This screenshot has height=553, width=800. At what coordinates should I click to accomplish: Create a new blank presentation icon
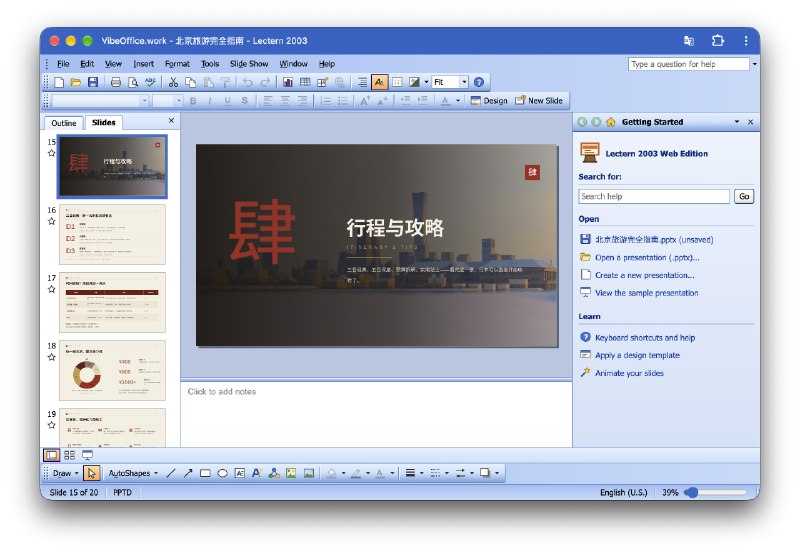[59, 82]
